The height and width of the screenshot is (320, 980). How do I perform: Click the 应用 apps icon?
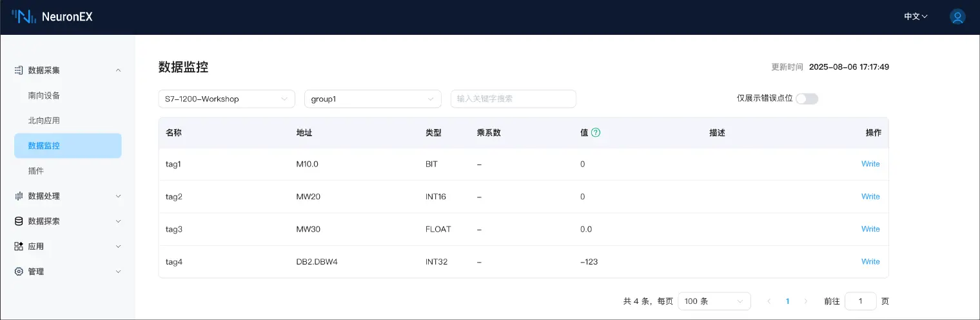19,246
